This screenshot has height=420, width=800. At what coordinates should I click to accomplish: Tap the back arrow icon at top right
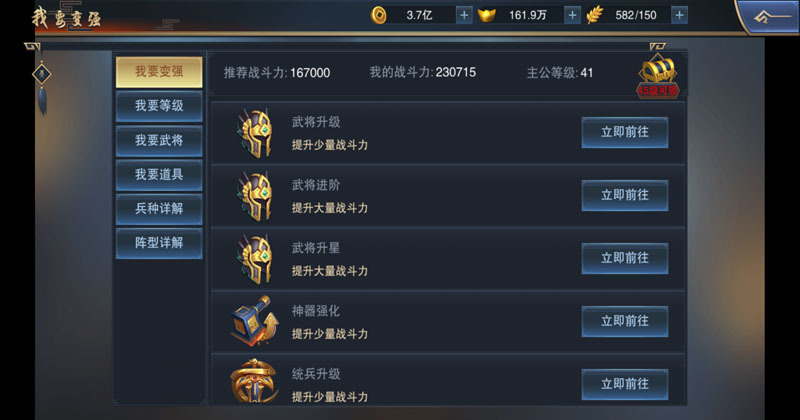tap(771, 17)
